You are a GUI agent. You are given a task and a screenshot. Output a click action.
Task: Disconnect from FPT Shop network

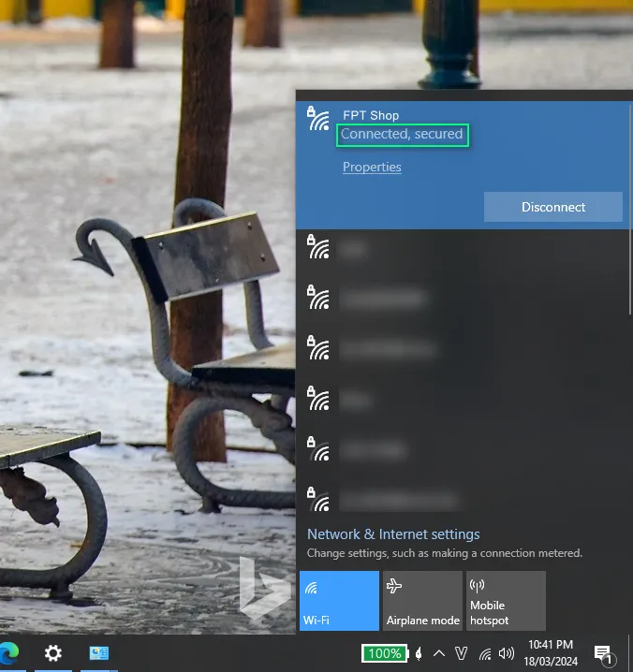tap(552, 207)
